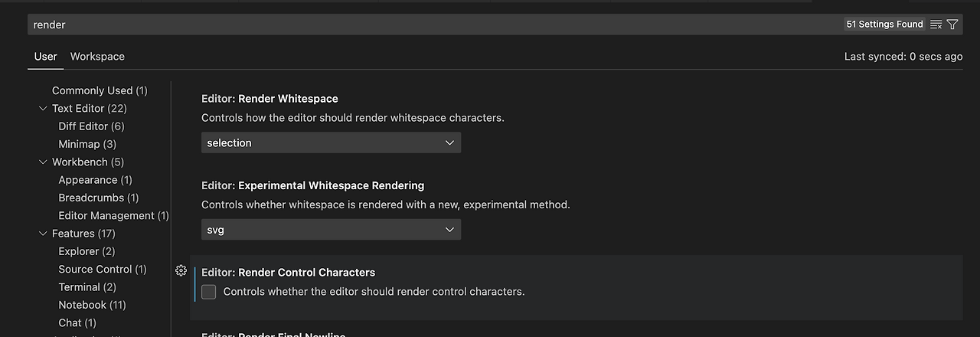Collapse the Text Editor tree section
This screenshot has height=337, width=980.
44,108
